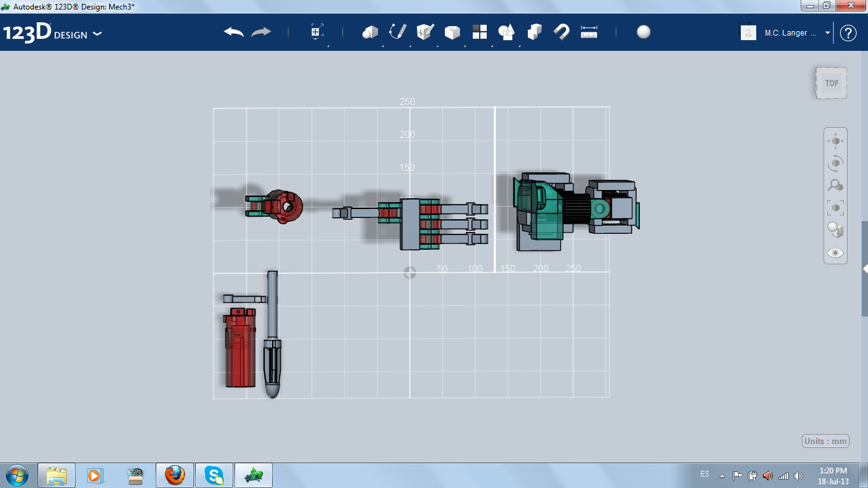Image resolution: width=868 pixels, height=488 pixels.
Task: Open Windows Start menu
Action: [17, 475]
